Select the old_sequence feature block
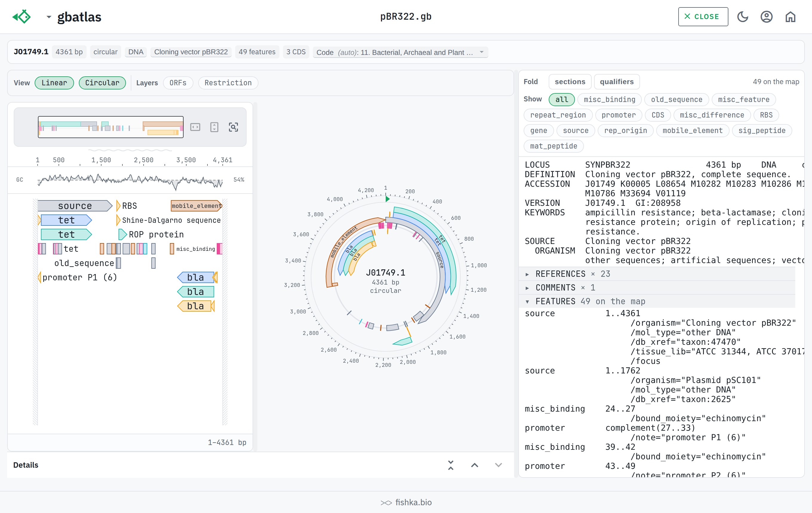The image size is (812, 513). click(x=118, y=263)
